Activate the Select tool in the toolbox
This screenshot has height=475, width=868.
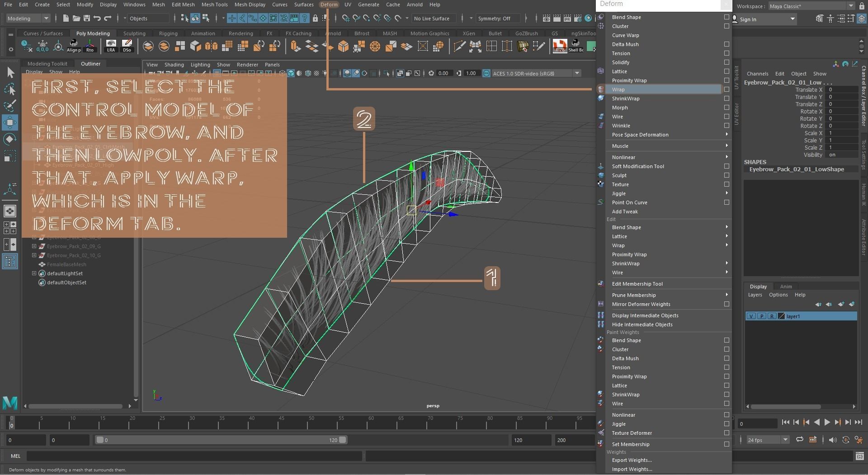[x=10, y=72]
